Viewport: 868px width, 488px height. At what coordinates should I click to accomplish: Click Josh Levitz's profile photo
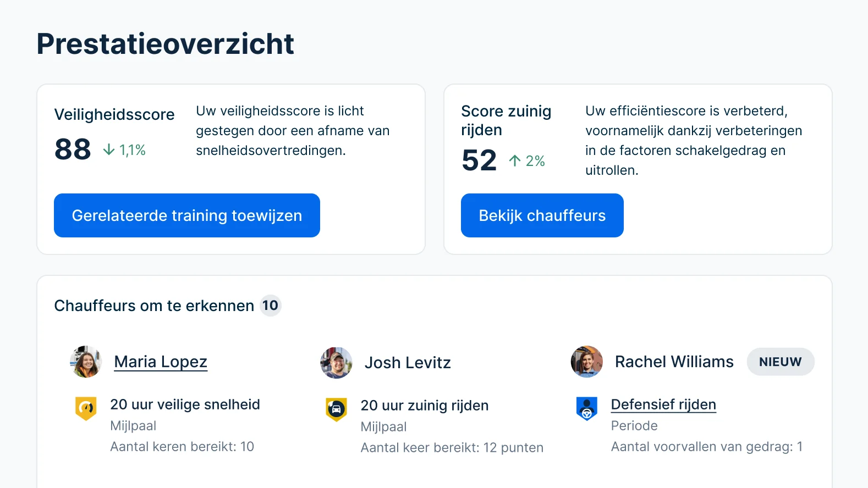click(x=336, y=363)
